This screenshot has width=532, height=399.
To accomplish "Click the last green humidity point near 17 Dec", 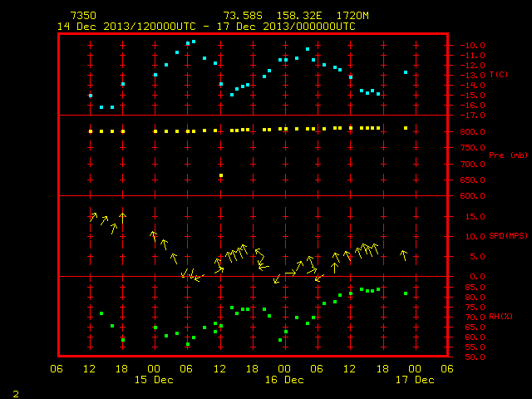I will point(406,293).
